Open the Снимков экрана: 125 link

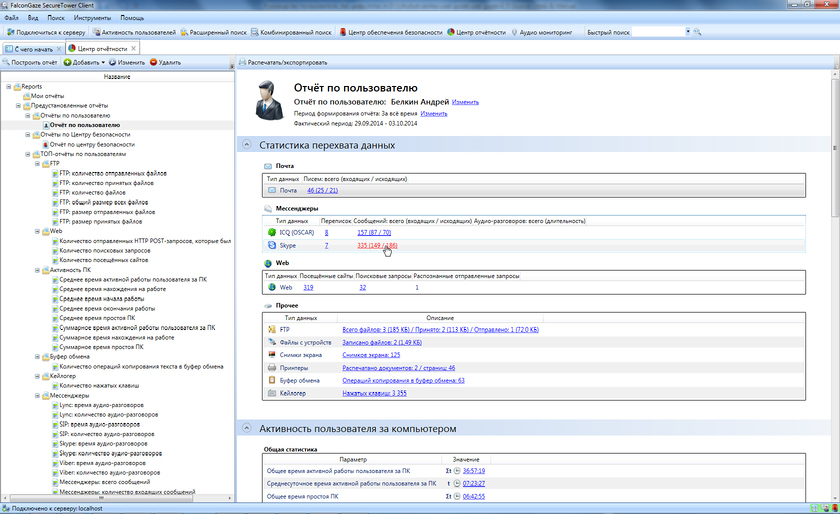coord(371,354)
